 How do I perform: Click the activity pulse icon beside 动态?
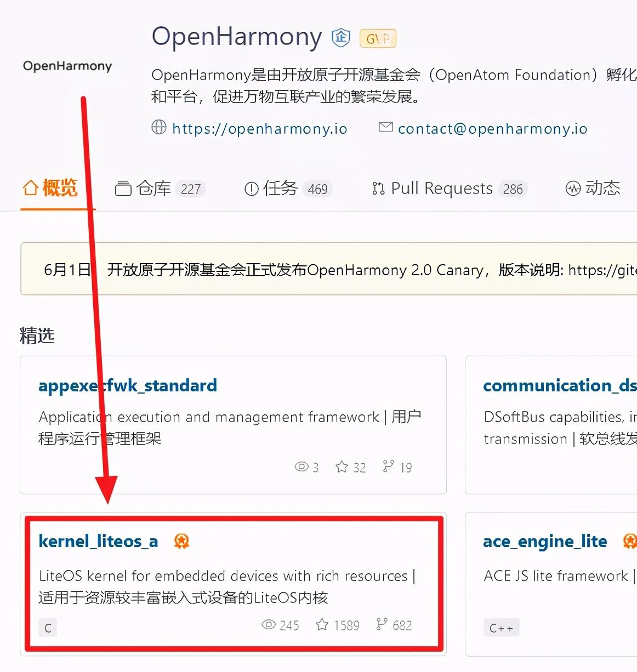click(573, 189)
